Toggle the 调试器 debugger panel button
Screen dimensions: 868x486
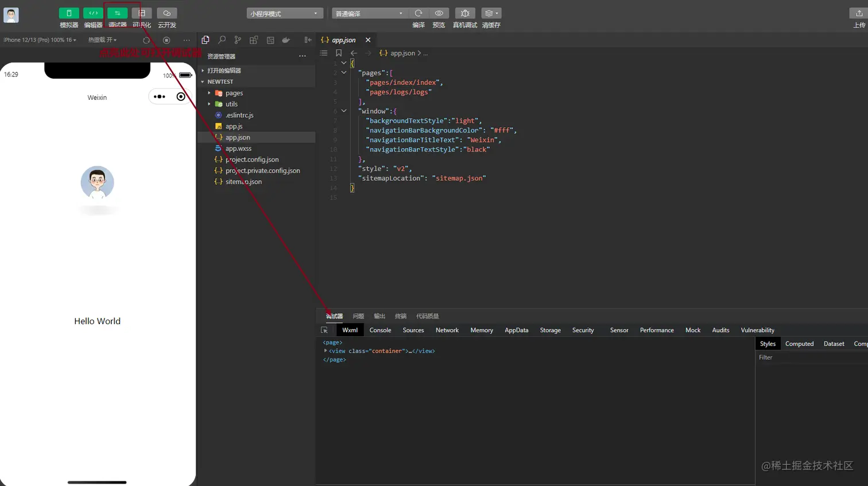[117, 13]
